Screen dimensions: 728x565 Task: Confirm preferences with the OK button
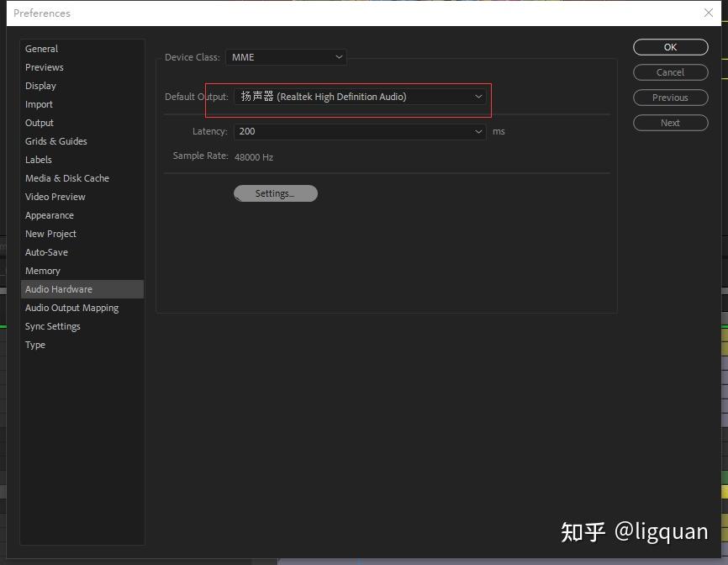[669, 47]
